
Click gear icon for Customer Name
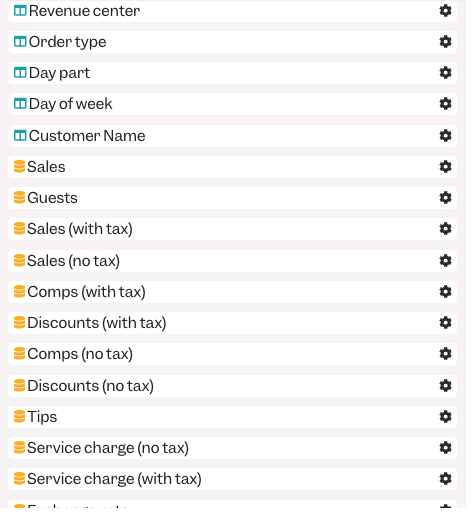(x=445, y=136)
